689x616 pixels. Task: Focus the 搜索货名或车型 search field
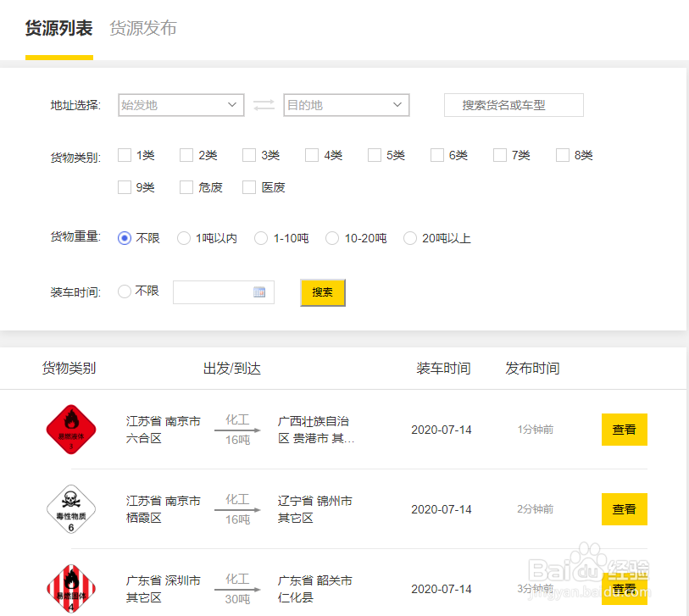coord(514,105)
